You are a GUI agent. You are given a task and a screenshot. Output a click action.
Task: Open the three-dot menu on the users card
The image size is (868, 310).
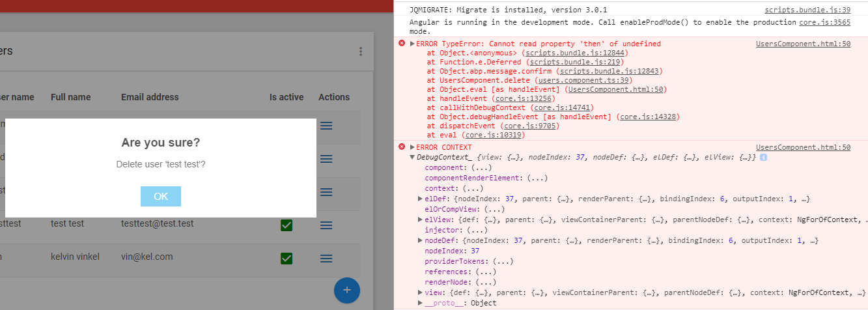[x=361, y=51]
